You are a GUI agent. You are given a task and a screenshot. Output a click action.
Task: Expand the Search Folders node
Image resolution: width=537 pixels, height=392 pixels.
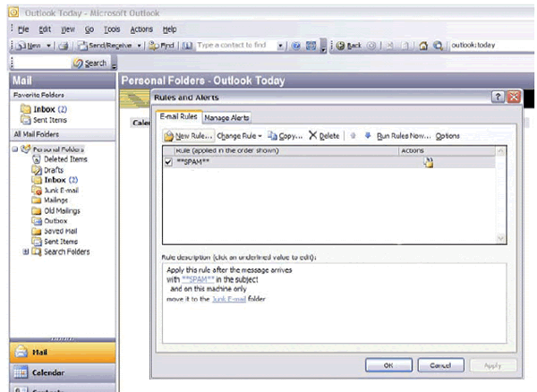point(25,251)
